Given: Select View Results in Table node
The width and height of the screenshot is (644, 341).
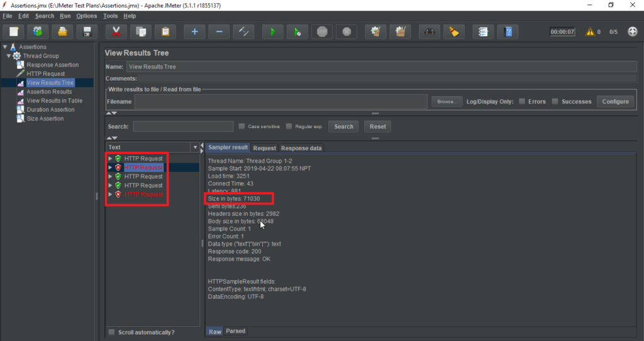Looking at the screenshot, I should [54, 100].
